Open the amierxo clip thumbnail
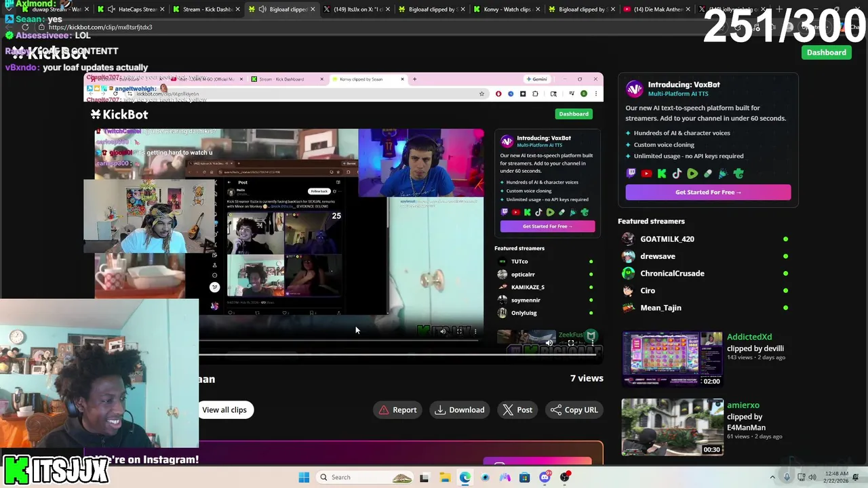The width and height of the screenshot is (868, 488). pos(672,427)
